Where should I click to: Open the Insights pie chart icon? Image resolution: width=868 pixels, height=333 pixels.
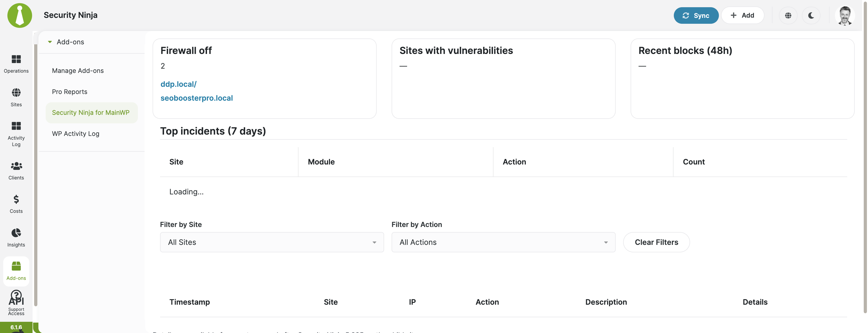16,233
